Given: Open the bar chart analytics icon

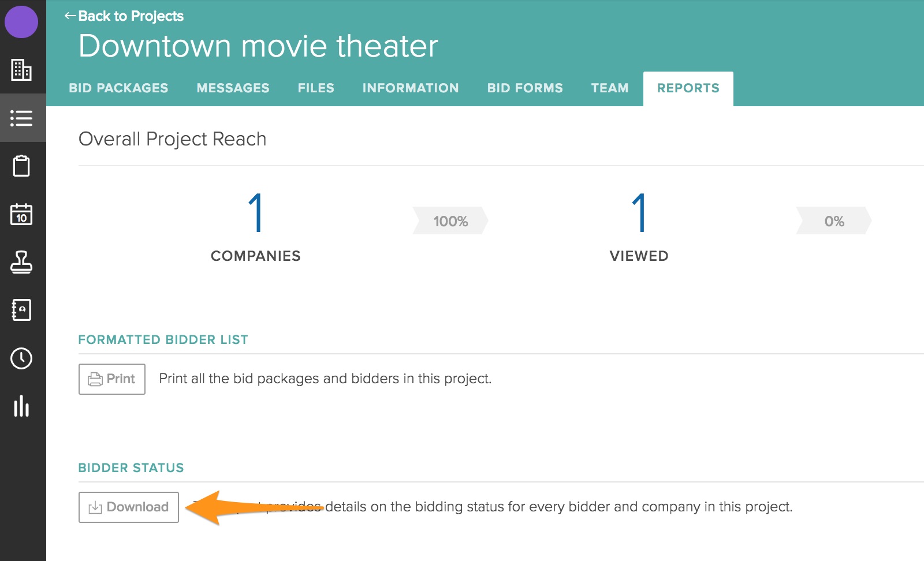Looking at the screenshot, I should click(21, 406).
